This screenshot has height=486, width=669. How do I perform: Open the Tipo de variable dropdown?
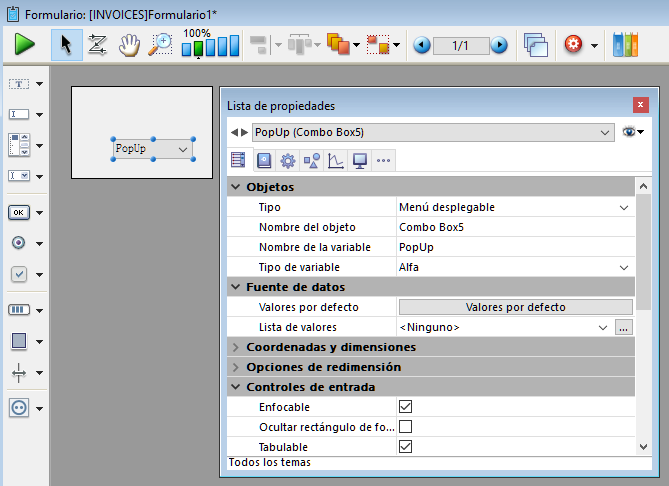(x=624, y=267)
